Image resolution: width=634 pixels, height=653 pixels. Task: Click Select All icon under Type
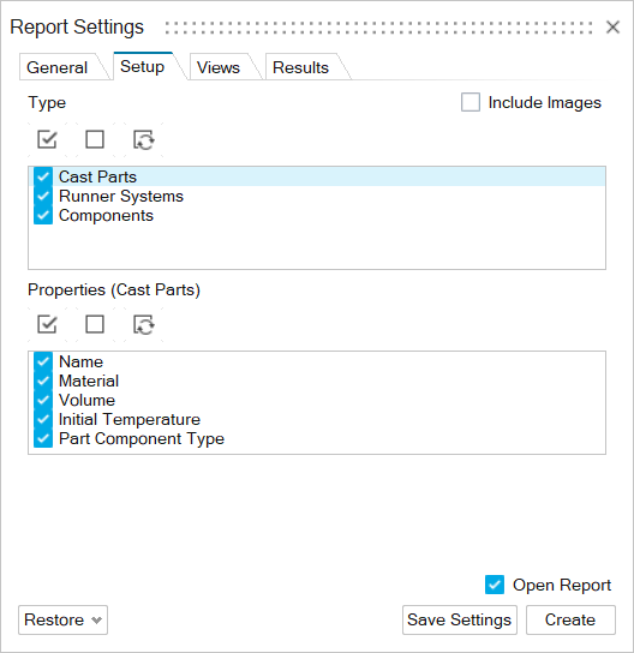click(47, 140)
